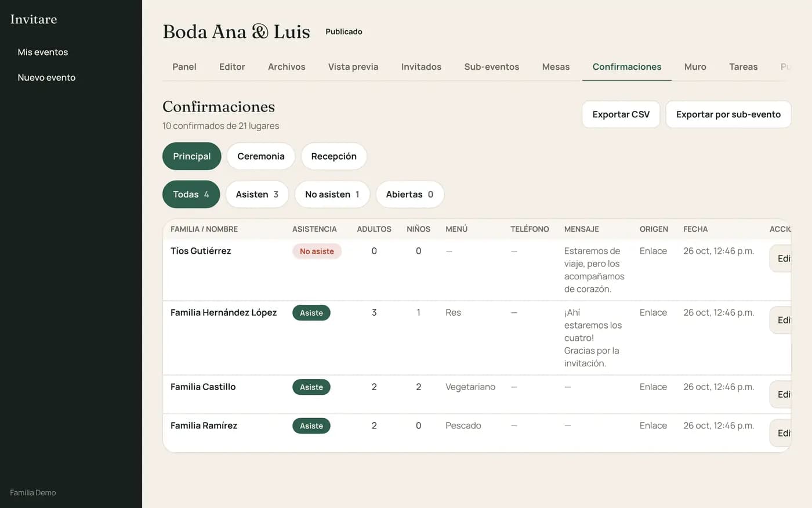Edit the Tíos Gutiérrez confirmation
Viewport: 812px width, 508px height.
click(781, 259)
